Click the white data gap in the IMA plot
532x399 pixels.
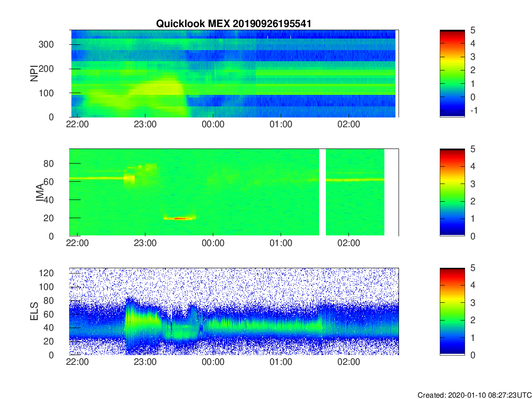pos(323,192)
